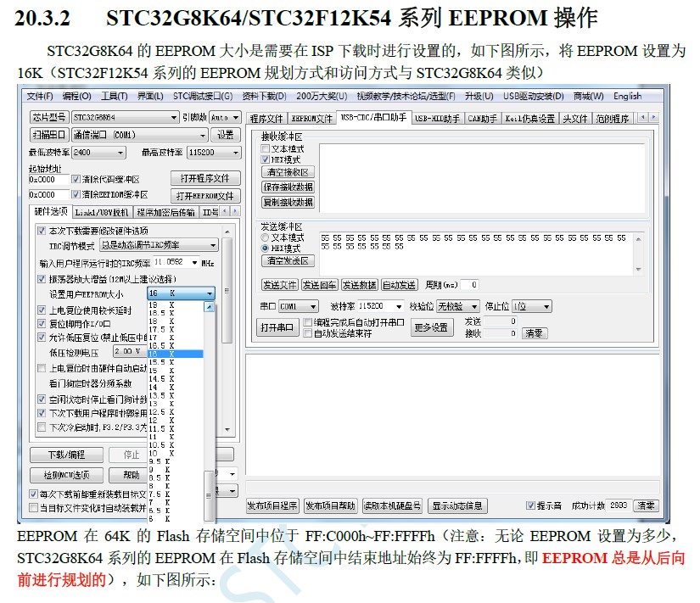The image size is (700, 603).
Task: Click 打开程序文件 button
Action: 205,178
